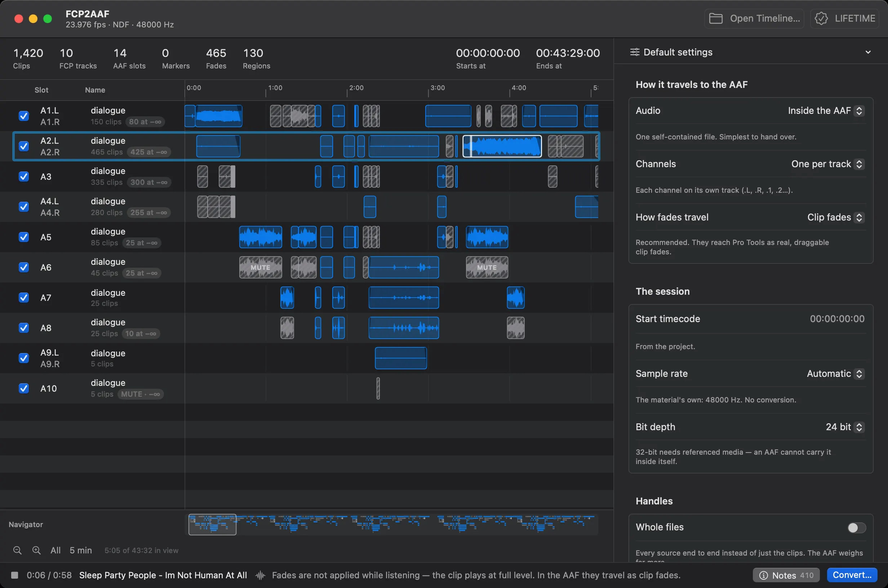Click the Start timecode 00:00:00:00 field
The height and width of the screenshot is (588, 888).
(837, 319)
